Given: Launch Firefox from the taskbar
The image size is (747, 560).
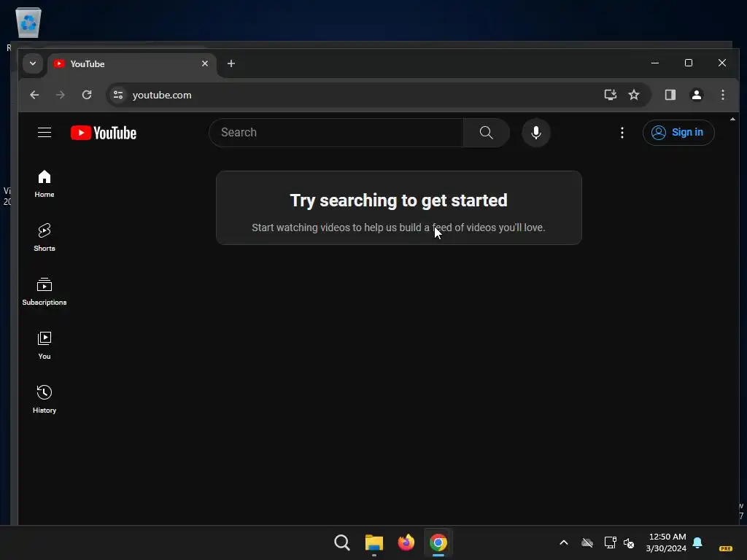Looking at the screenshot, I should coord(406,542).
